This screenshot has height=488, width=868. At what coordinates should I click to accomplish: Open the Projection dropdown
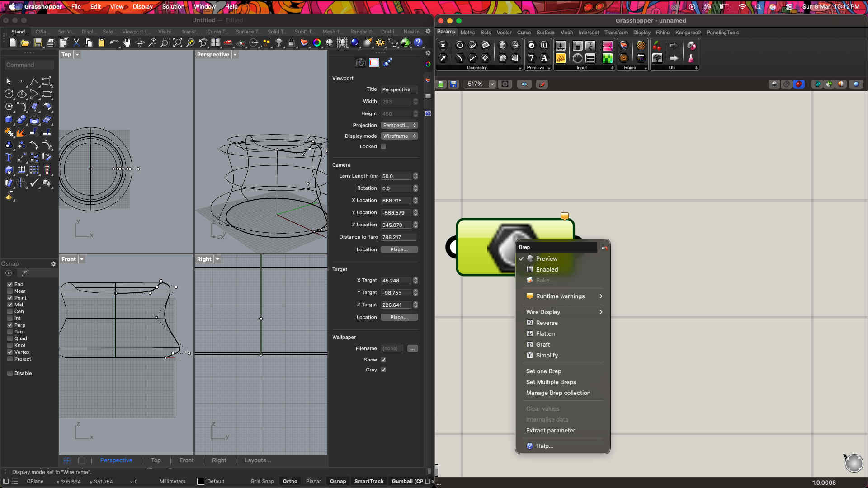click(x=399, y=125)
